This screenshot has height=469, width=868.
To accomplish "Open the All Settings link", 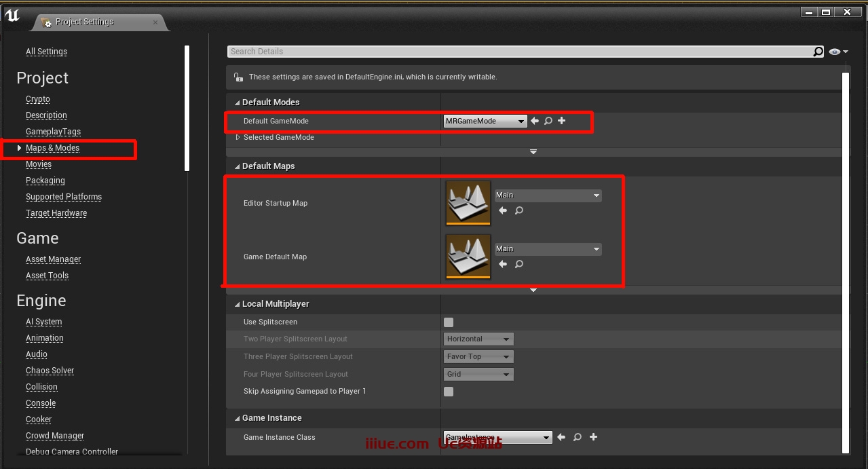I will 46,52.
